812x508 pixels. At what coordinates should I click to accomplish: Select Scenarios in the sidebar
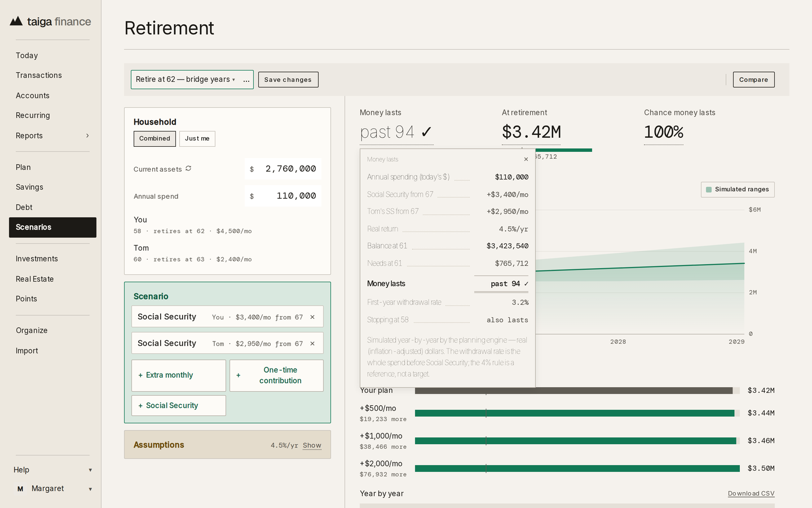tap(52, 227)
